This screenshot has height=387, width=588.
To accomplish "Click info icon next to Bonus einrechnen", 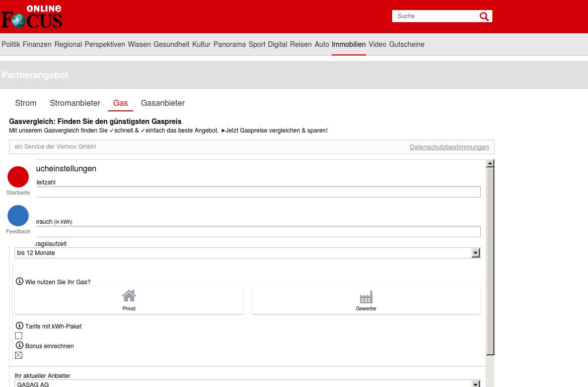I will (x=20, y=346).
